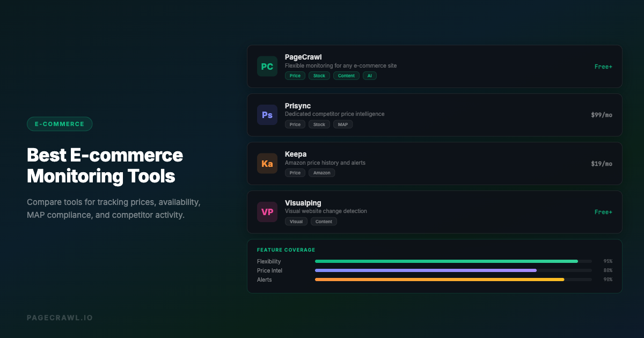Viewport: 644px width, 338px height.
Task: Click the PageCrawl PC logo icon
Action: (x=267, y=67)
